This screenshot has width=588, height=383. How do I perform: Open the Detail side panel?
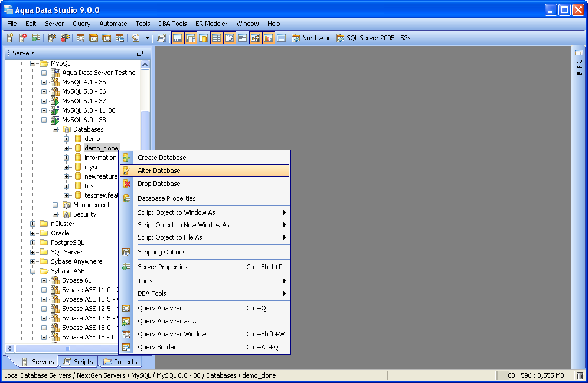click(x=579, y=62)
